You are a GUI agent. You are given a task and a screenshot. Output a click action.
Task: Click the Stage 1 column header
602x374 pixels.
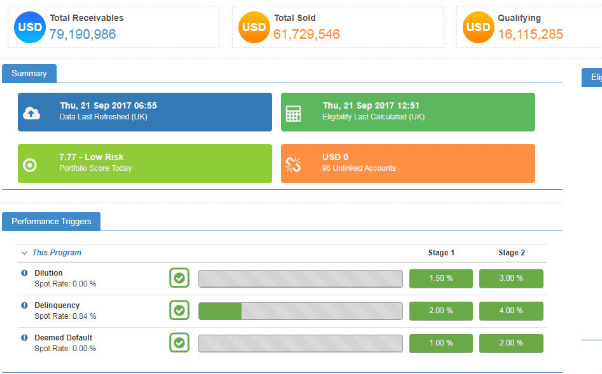(x=441, y=253)
